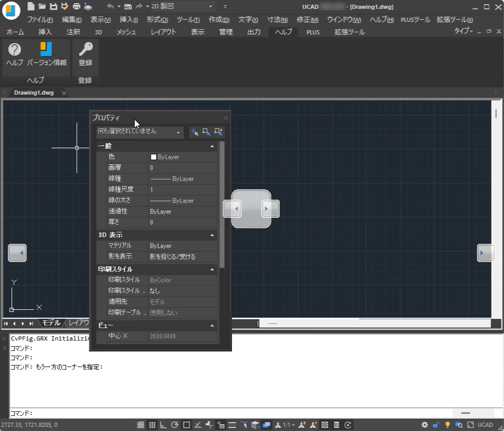Save the drawing with the floppy disk icon
Screen dimensions: 504x431
pos(54,6)
